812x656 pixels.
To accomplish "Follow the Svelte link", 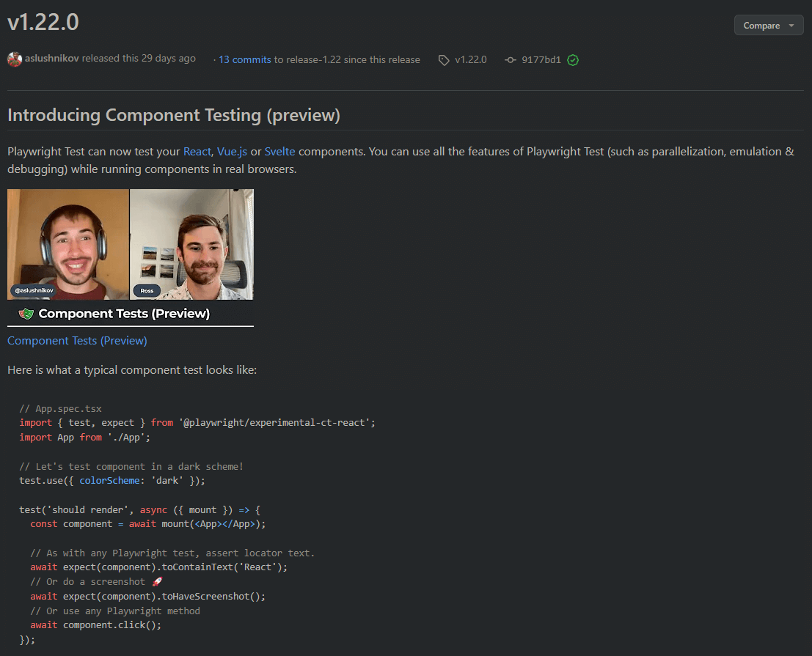I will (x=280, y=152).
